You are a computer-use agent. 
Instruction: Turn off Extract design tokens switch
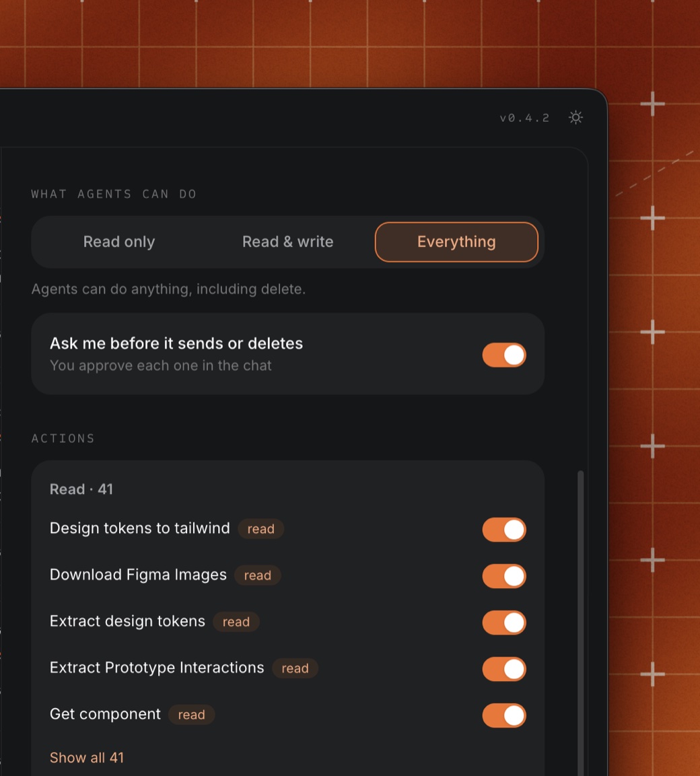[x=504, y=623]
